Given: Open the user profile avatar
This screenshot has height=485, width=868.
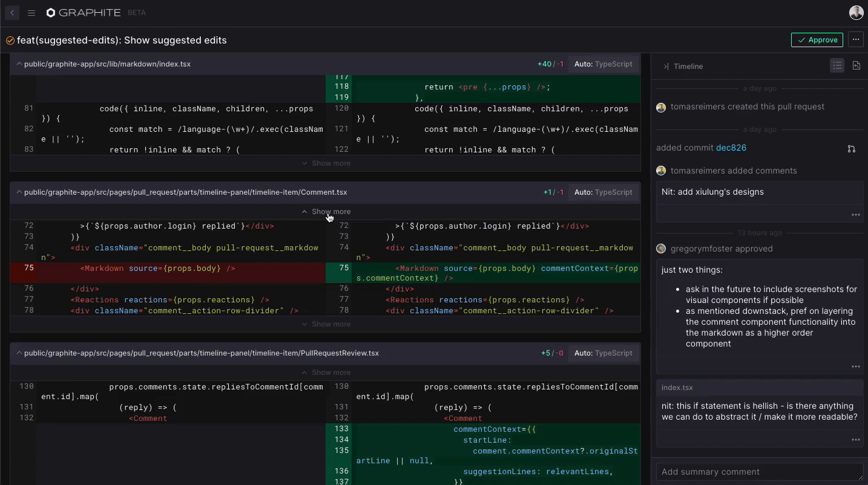Looking at the screenshot, I should [856, 13].
